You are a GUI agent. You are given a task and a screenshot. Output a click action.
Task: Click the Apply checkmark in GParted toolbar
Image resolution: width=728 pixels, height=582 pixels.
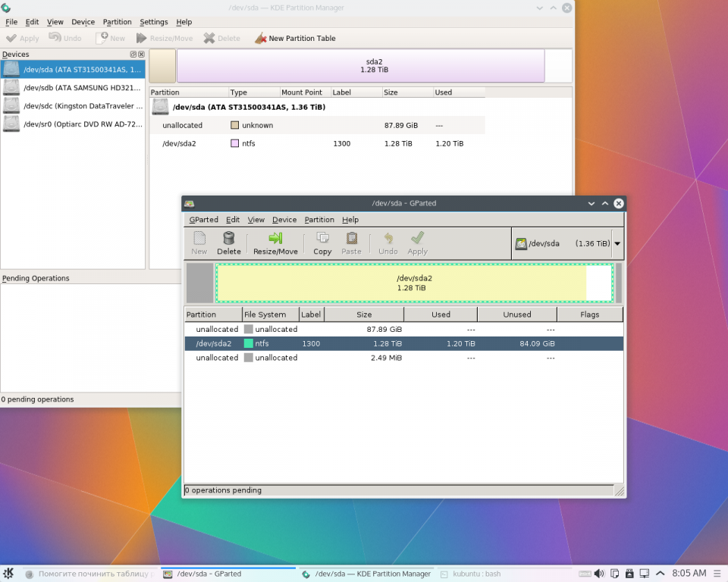[417, 238]
